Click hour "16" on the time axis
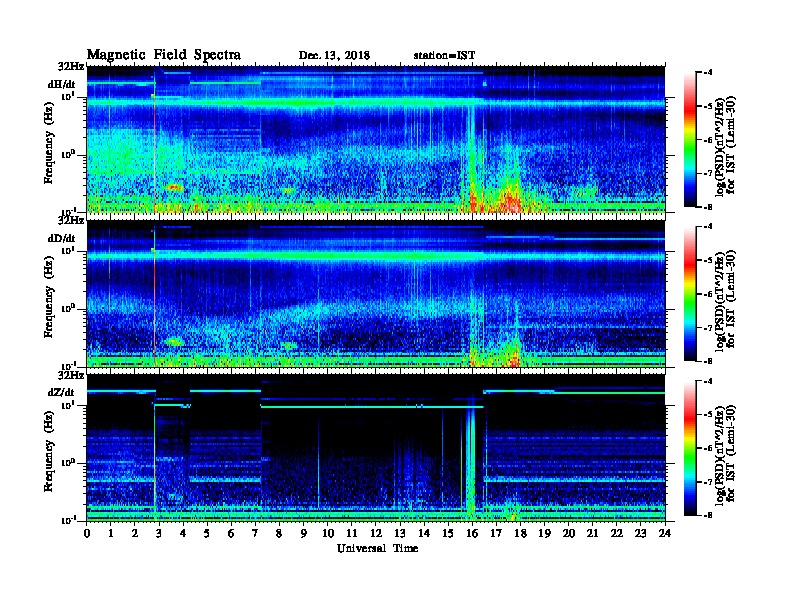Image resolution: width=792 pixels, height=612 pixels. pyautogui.click(x=472, y=533)
